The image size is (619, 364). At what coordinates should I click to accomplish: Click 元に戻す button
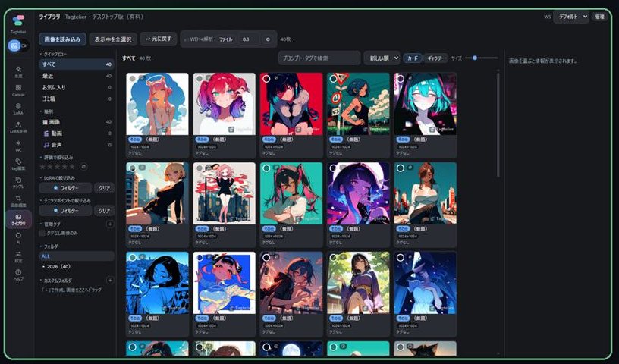click(159, 39)
